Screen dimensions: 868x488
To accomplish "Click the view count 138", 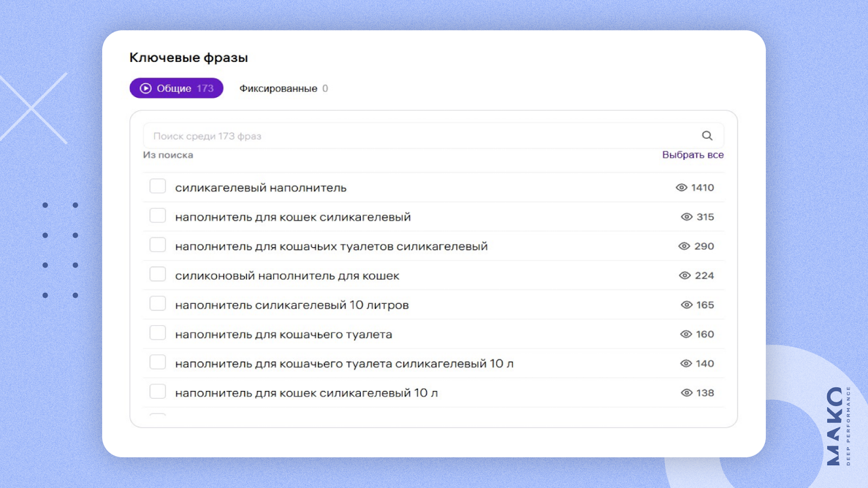I will [705, 393].
